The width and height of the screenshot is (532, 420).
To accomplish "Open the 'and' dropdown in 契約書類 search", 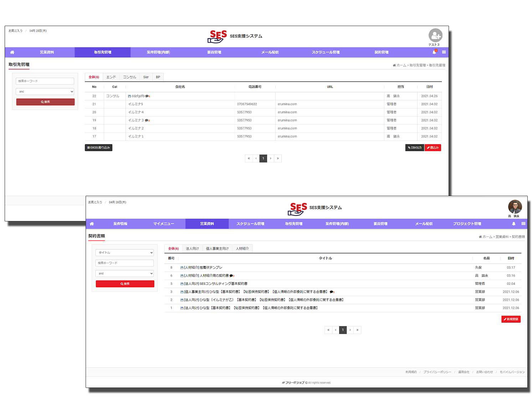I will click(x=124, y=273).
